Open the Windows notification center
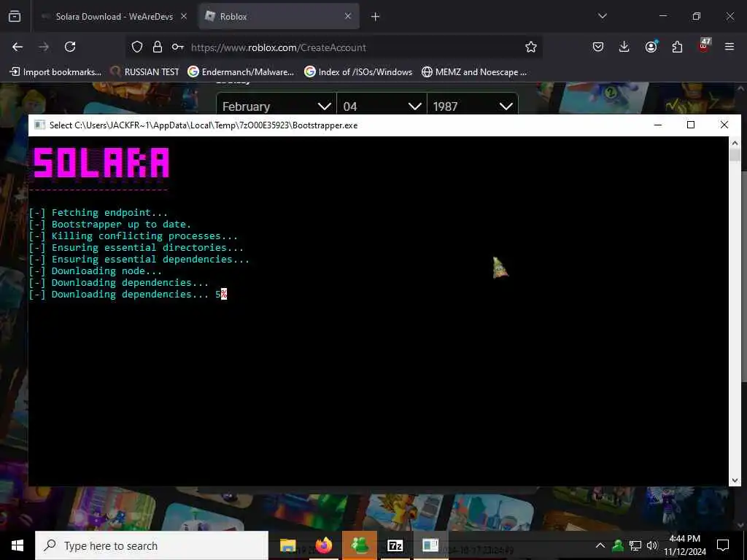 [723, 545]
